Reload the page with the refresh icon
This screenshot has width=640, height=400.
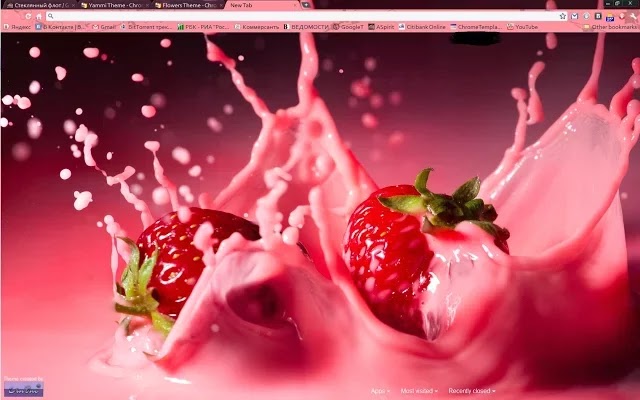pyautogui.click(x=28, y=16)
